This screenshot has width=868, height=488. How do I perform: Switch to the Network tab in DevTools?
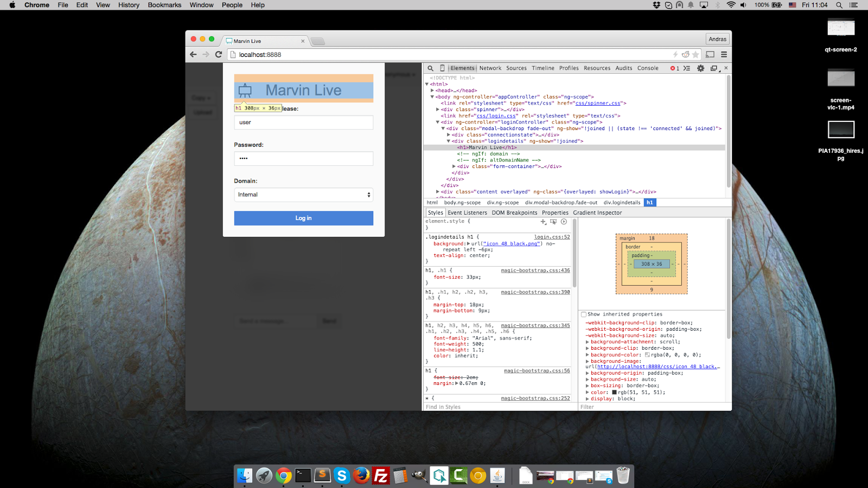coord(490,68)
